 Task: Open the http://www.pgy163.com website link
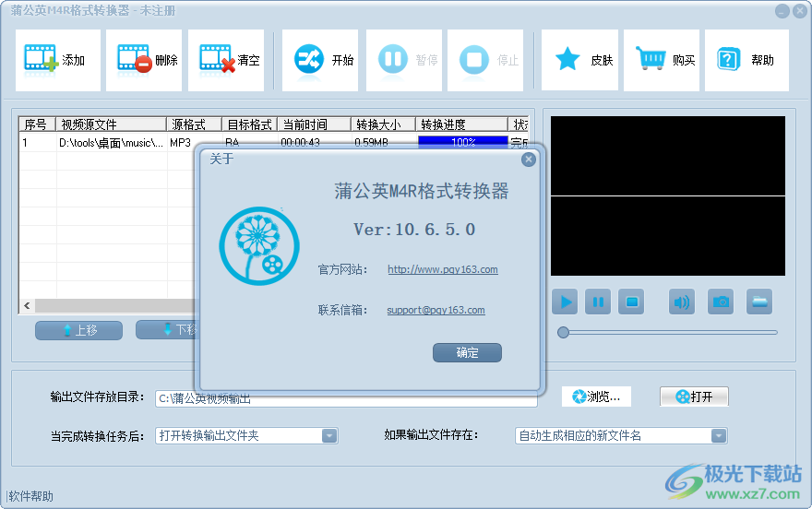tap(443, 269)
